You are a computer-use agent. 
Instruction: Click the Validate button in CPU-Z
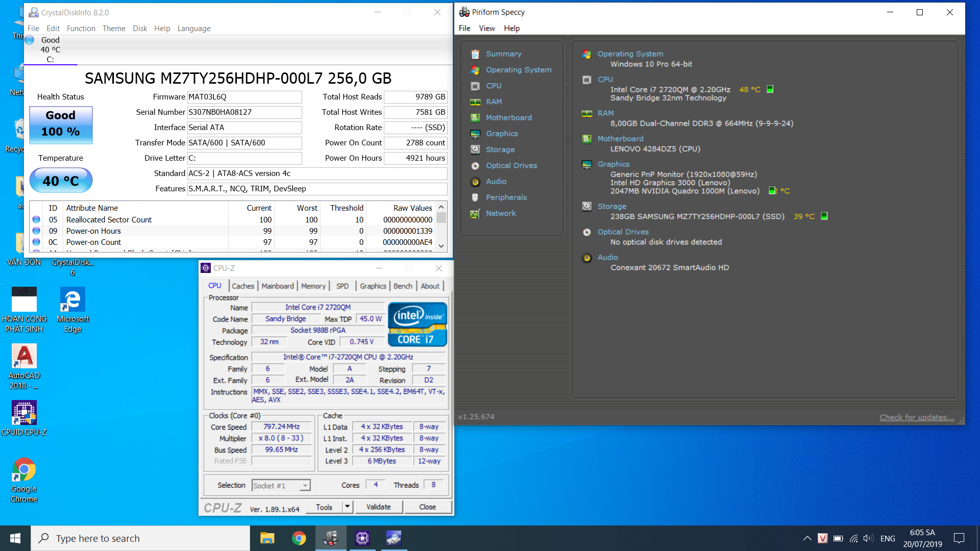378,507
